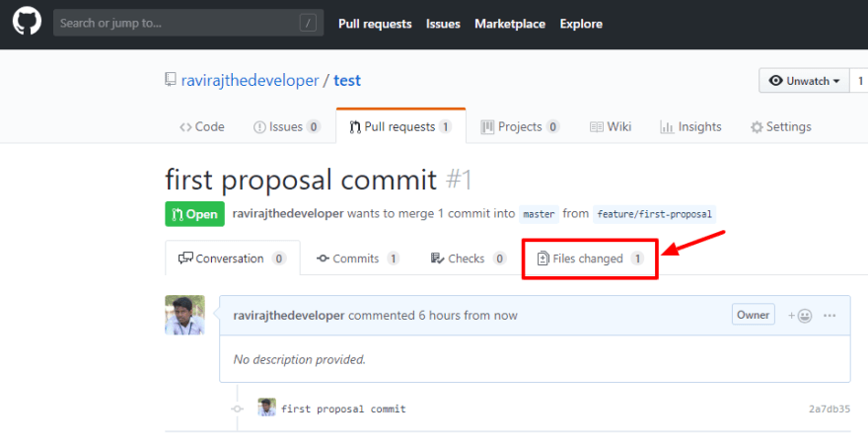Open the Checks tab
Image resolution: width=868 pixels, height=445 pixels.
point(469,259)
